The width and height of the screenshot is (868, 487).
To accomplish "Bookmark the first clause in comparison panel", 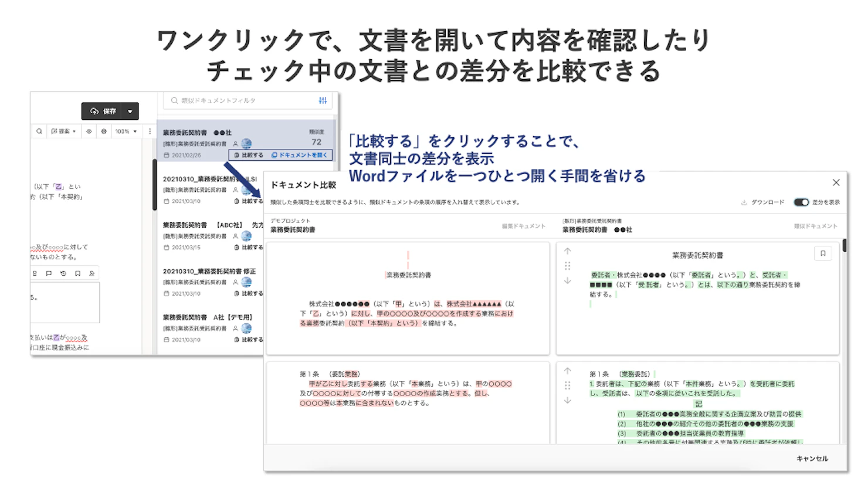I will coord(823,253).
